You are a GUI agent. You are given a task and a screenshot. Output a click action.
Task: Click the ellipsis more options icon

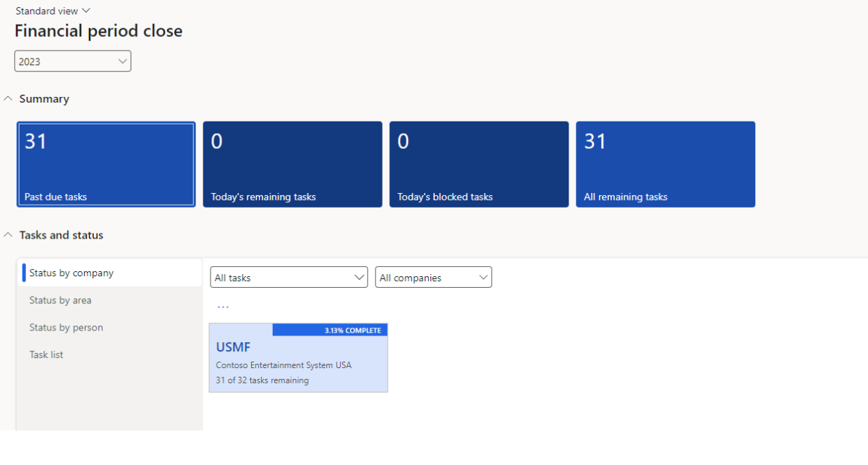point(223,307)
